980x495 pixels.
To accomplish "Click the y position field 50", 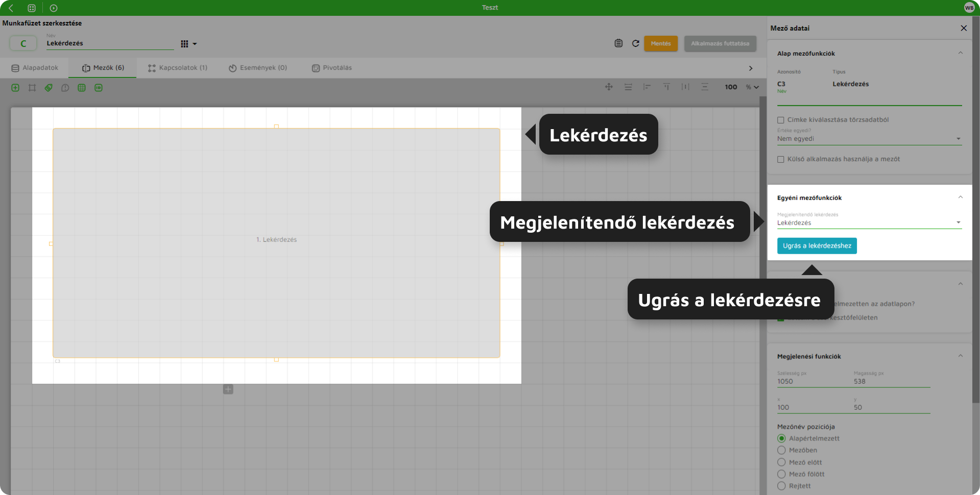I will tap(892, 407).
